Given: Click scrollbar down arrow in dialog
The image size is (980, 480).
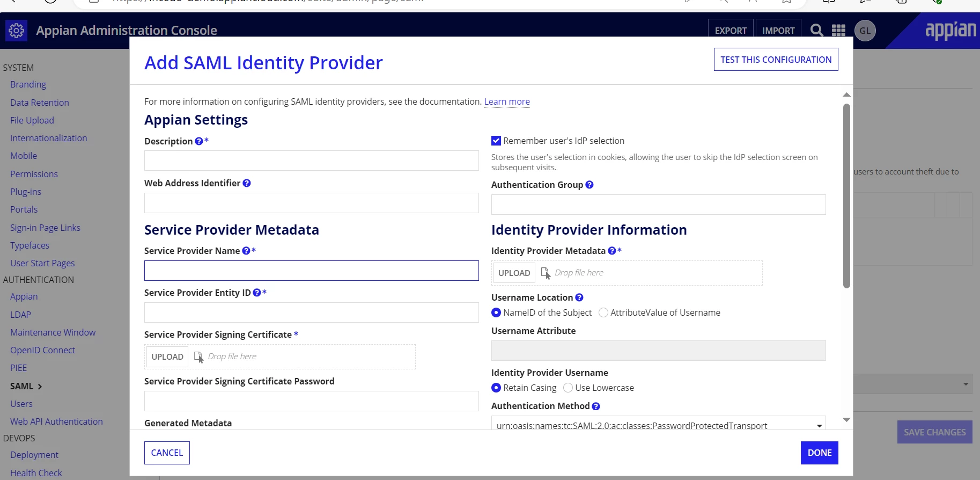Looking at the screenshot, I should point(846,420).
